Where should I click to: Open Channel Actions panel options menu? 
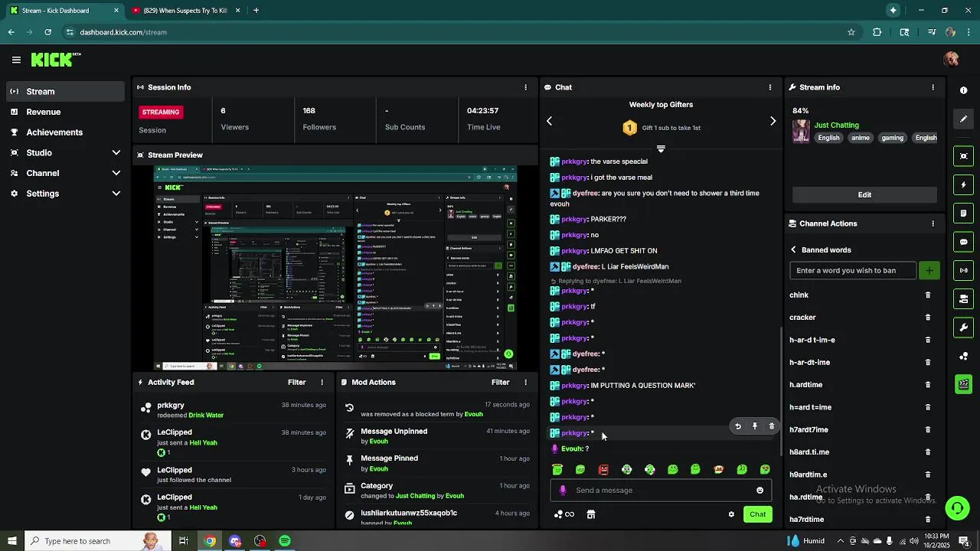pyautogui.click(x=933, y=223)
